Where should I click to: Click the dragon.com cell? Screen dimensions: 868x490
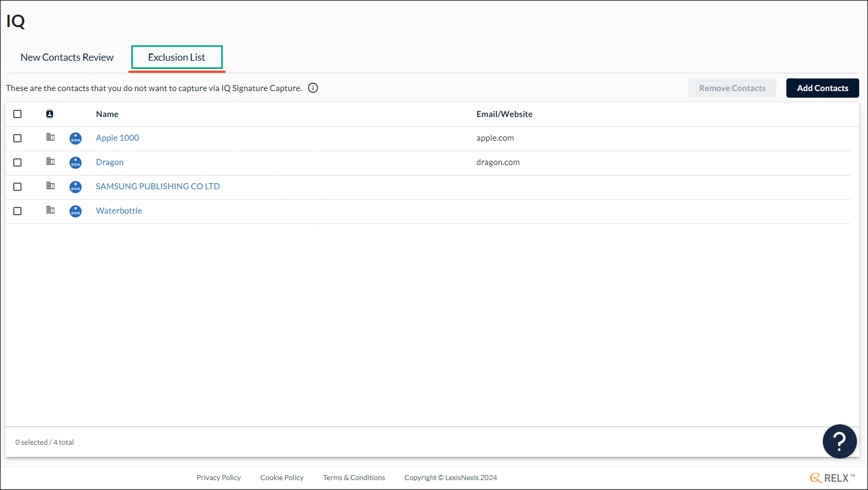[x=498, y=162]
